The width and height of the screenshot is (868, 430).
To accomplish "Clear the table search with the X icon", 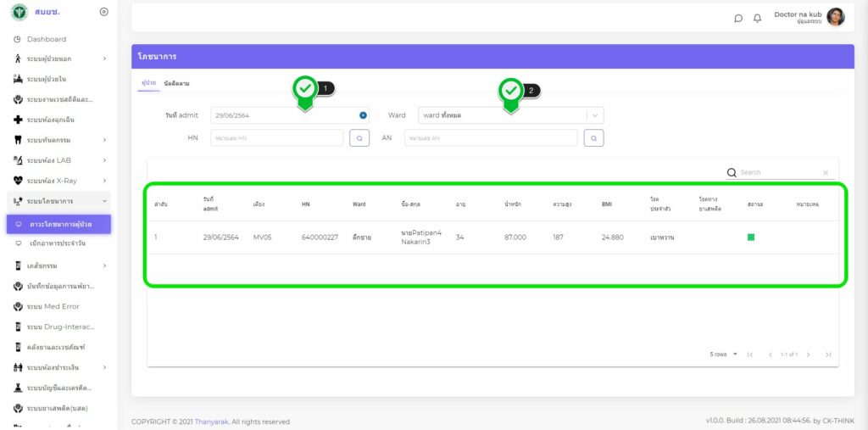I will pyautogui.click(x=826, y=172).
